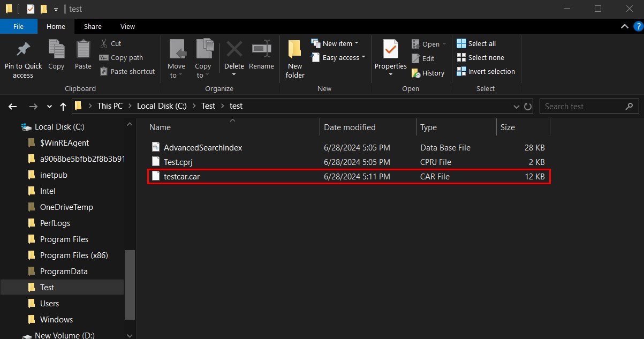Select the Program Files folder in sidebar
The width and height of the screenshot is (644, 339).
(x=64, y=239)
